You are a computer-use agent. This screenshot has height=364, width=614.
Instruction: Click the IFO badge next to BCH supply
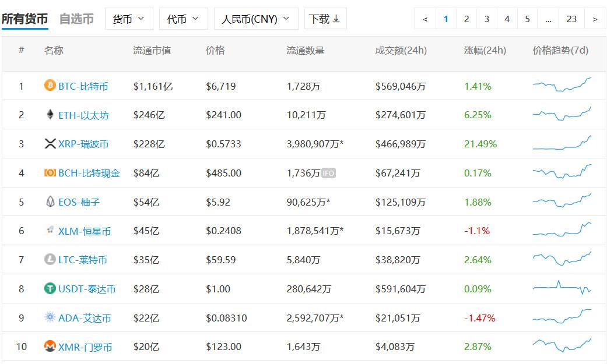click(x=328, y=173)
